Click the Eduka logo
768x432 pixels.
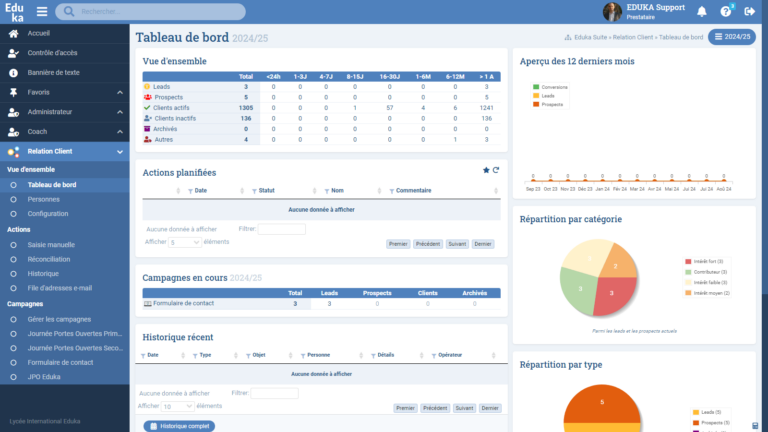pyautogui.click(x=14, y=12)
